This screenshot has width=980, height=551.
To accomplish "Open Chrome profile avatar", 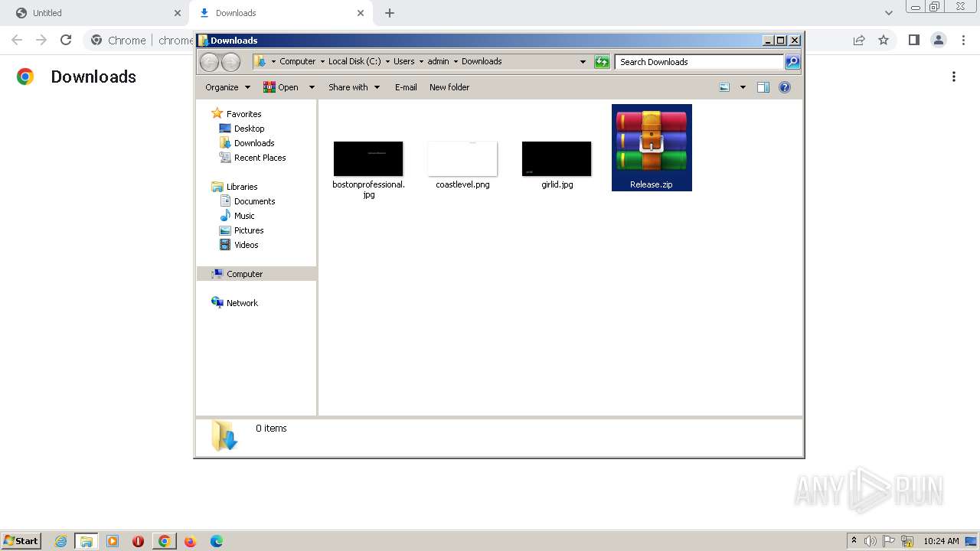I will point(938,40).
